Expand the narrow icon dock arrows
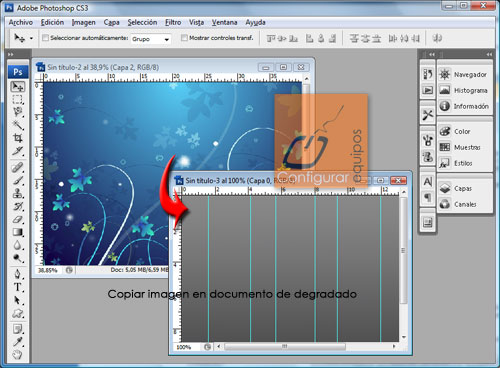The image size is (500, 368). click(432, 54)
